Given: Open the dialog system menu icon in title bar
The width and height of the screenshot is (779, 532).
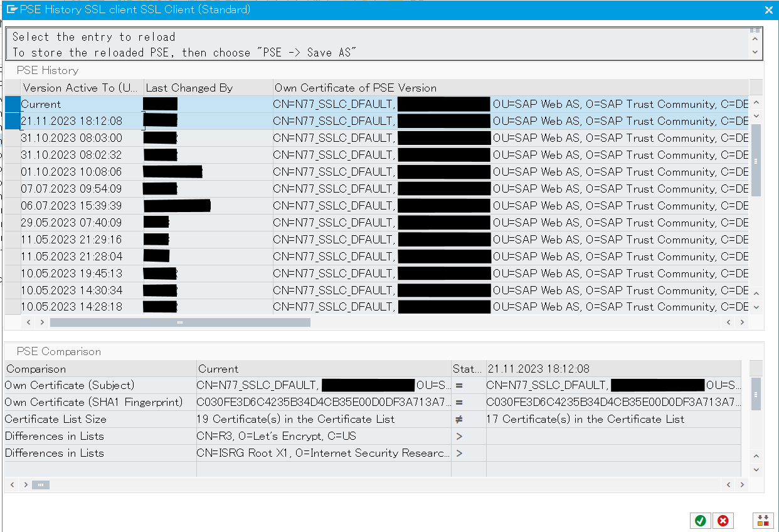Looking at the screenshot, I should 11,9.
